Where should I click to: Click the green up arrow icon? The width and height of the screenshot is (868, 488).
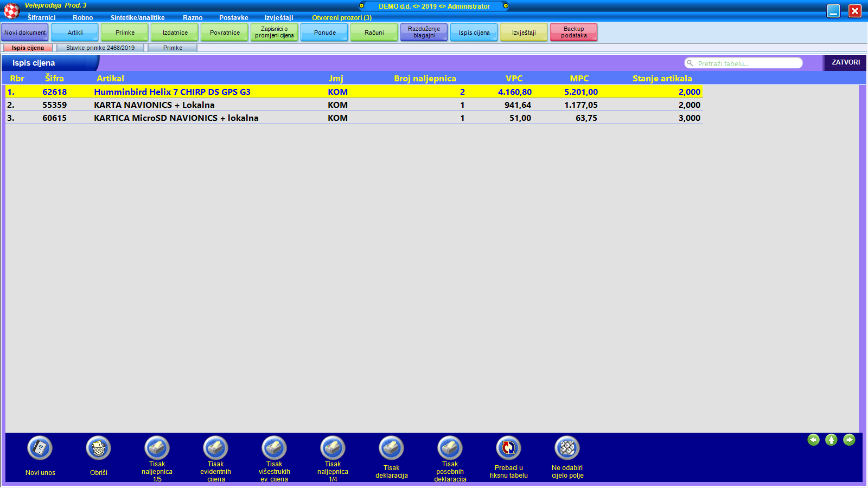(831, 440)
